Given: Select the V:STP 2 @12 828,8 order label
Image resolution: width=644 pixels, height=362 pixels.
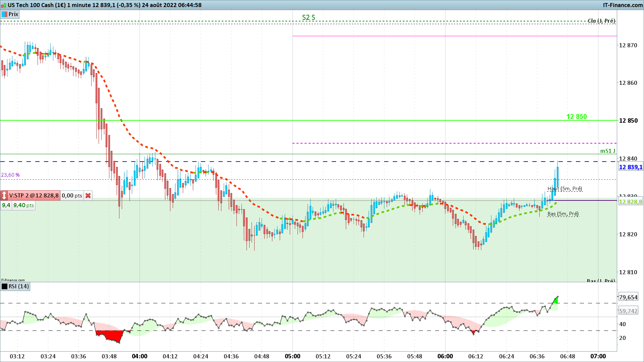Looking at the screenshot, I should pos(34,195).
